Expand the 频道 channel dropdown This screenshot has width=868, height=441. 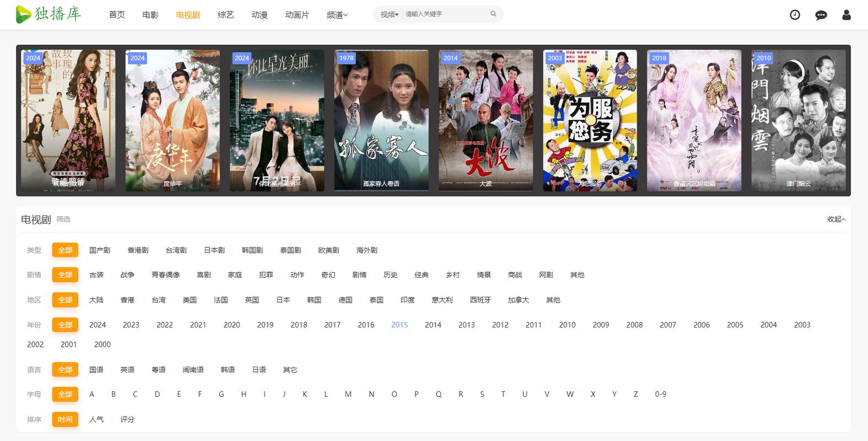pos(337,15)
